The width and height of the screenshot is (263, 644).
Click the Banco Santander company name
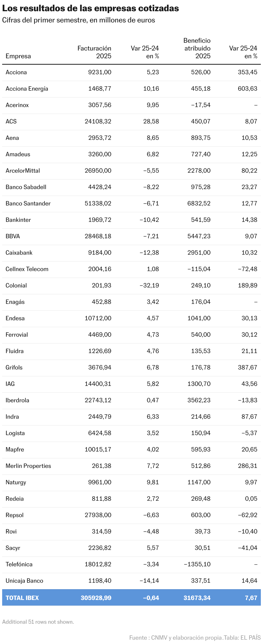(28, 204)
